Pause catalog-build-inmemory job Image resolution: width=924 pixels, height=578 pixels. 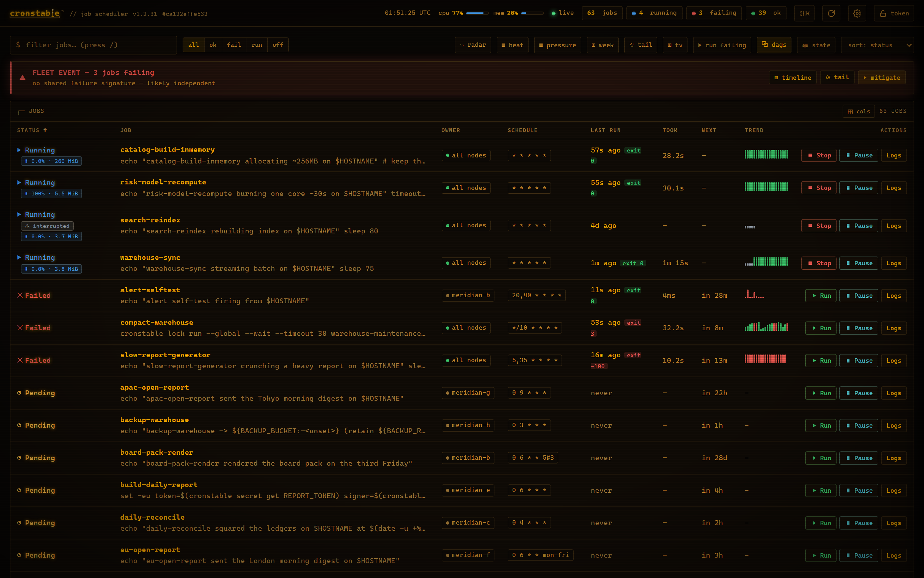pyautogui.click(x=859, y=156)
